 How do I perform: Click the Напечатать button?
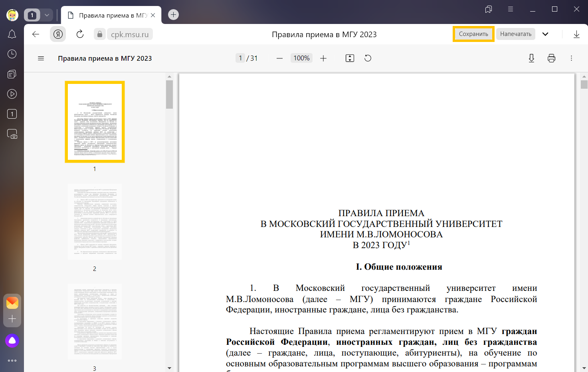click(x=516, y=34)
